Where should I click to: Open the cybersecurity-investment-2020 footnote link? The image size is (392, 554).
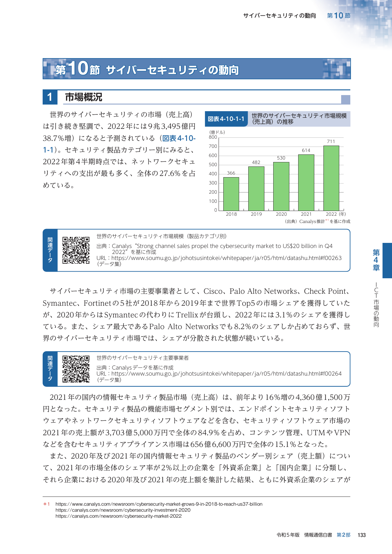pyautogui.click(x=123, y=510)
